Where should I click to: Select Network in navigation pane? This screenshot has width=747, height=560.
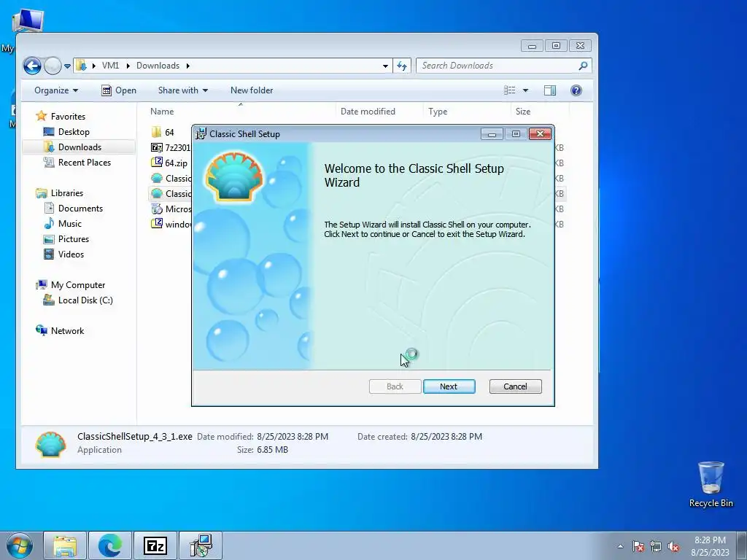(x=67, y=330)
